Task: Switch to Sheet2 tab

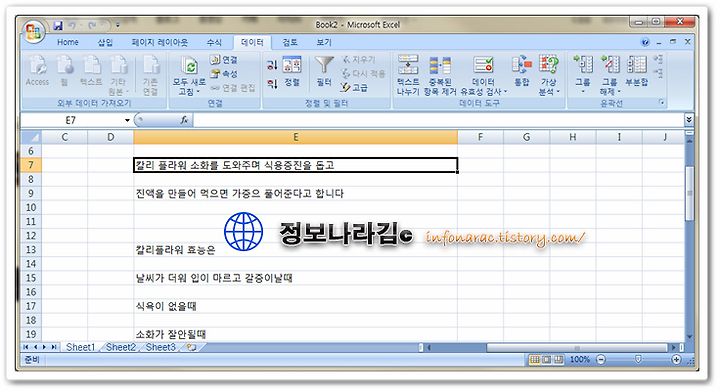Action: pos(120,347)
